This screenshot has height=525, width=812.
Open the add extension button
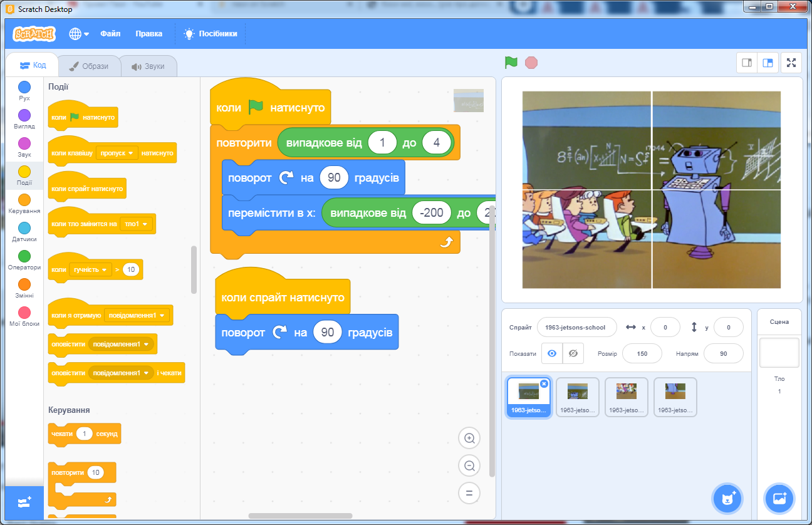24,502
